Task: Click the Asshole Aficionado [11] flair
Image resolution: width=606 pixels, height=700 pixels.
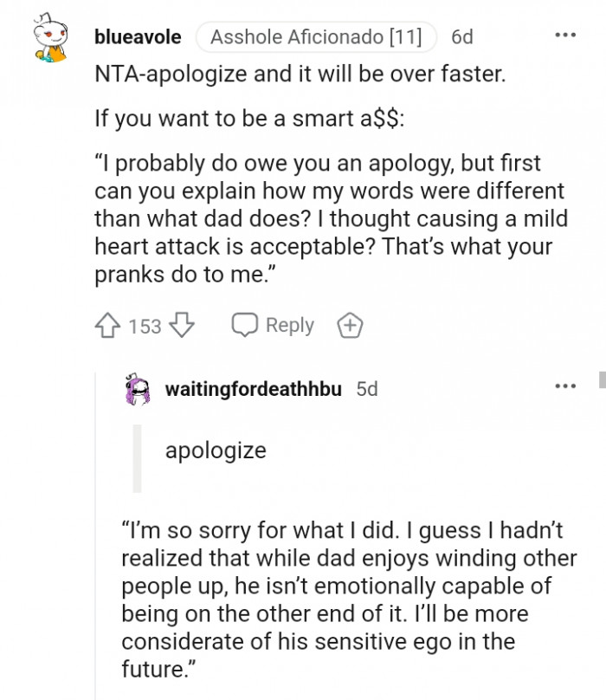Action: pyautogui.click(x=316, y=37)
